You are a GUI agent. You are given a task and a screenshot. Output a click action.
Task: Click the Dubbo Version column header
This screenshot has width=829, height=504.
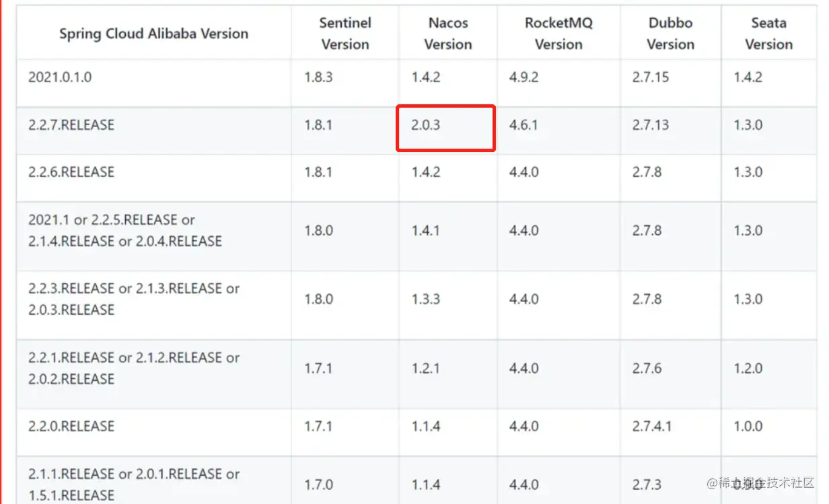(670, 33)
